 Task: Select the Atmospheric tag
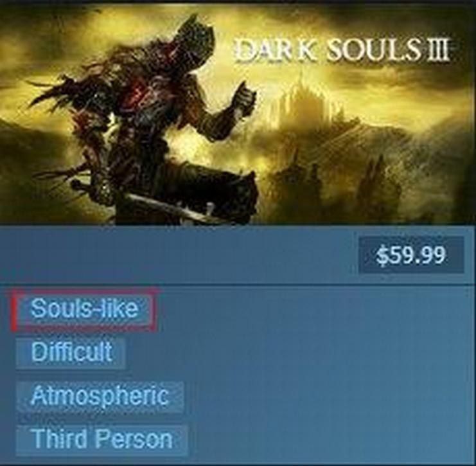[100, 397]
